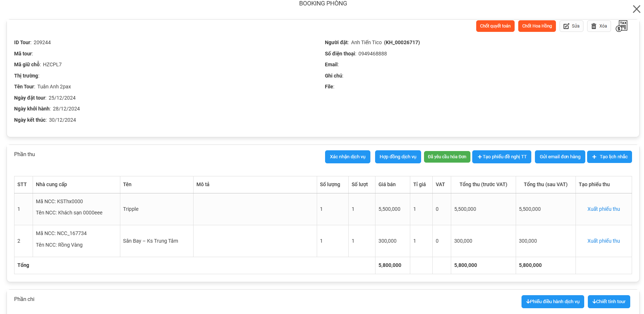Click the Nhà cung cấp column header

pos(51,184)
